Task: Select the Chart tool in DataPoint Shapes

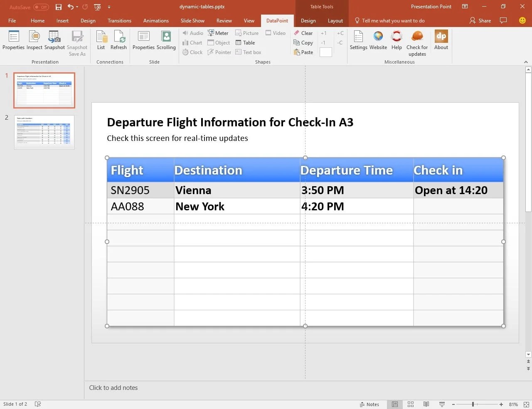Action: [x=192, y=42]
